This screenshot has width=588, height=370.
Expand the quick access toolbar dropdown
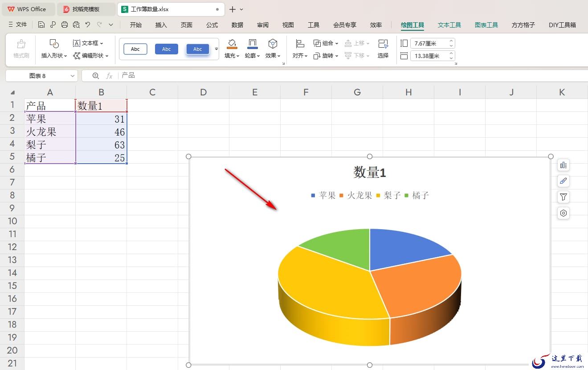(x=111, y=25)
